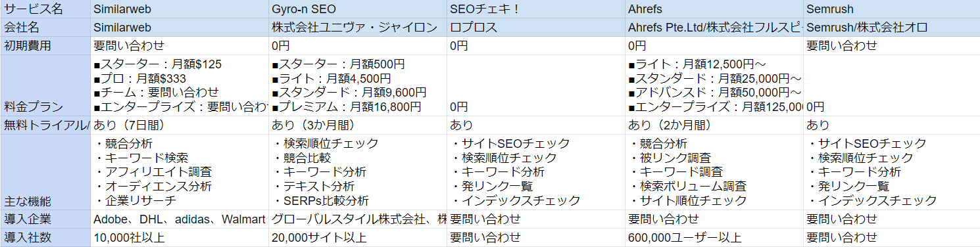This screenshot has height=247, width=980.
Task: Click the 600,000ユーザー以上 cell
Action: 714,237
